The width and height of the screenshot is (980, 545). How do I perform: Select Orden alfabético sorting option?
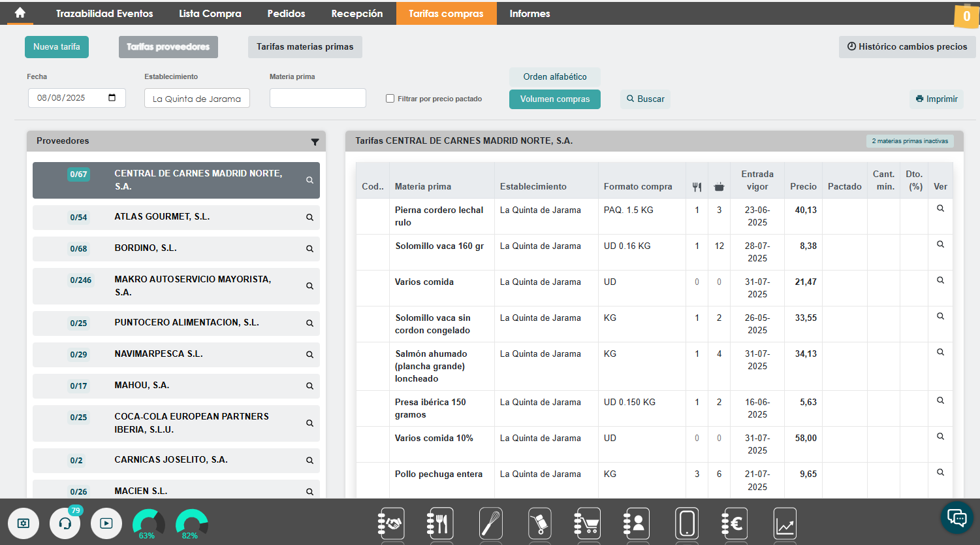pos(555,76)
